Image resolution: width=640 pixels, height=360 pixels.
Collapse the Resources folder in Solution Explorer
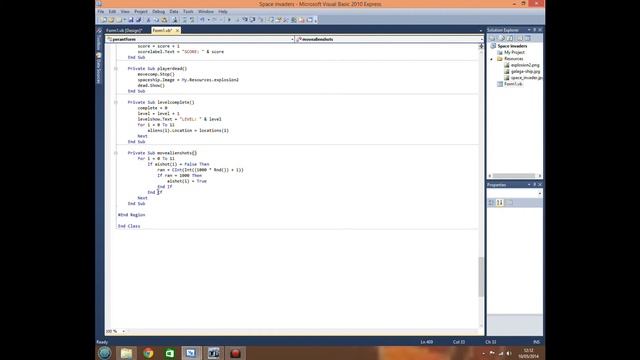(x=492, y=59)
